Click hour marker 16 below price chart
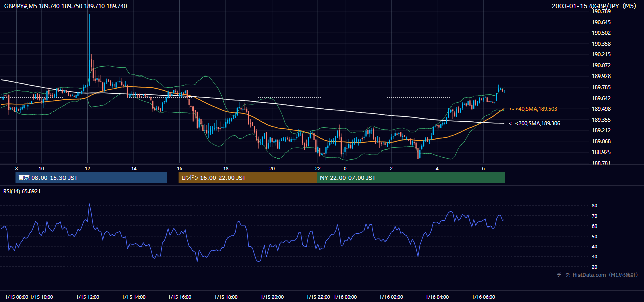 click(180, 168)
